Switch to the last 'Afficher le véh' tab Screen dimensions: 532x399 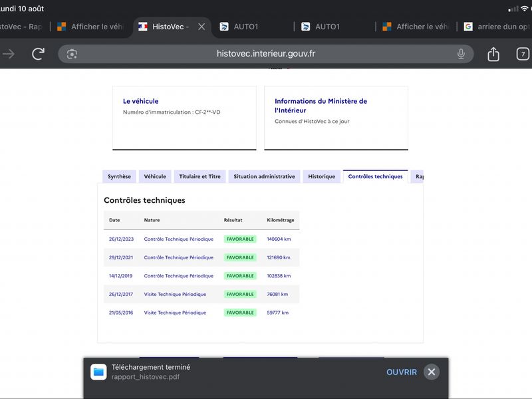[x=416, y=27]
